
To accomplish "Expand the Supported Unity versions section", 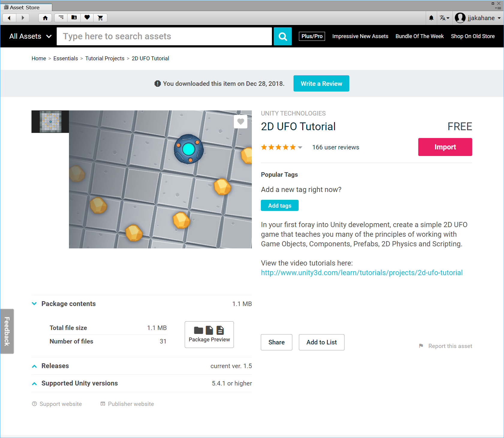I will (x=34, y=383).
